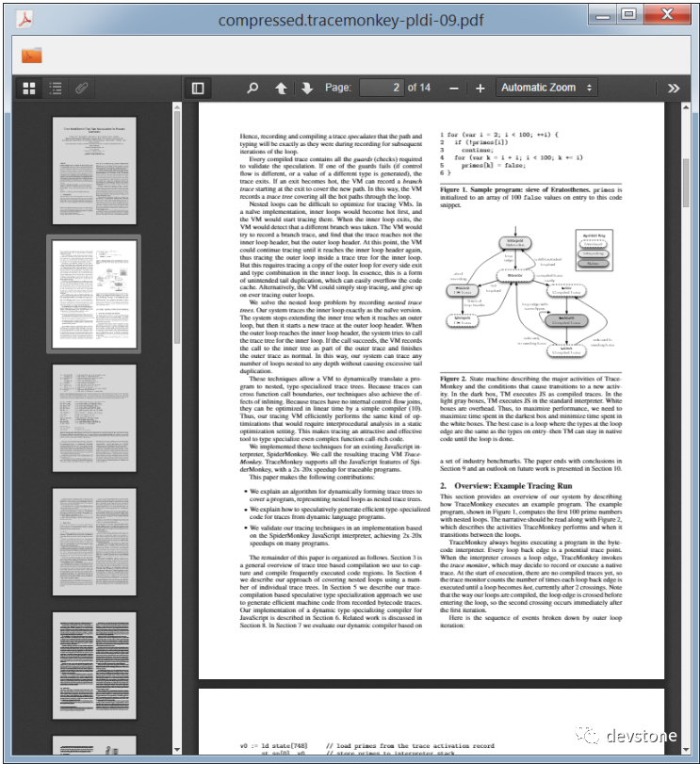700x764 pixels.
Task: Go to next page arrow
Action: (x=307, y=89)
